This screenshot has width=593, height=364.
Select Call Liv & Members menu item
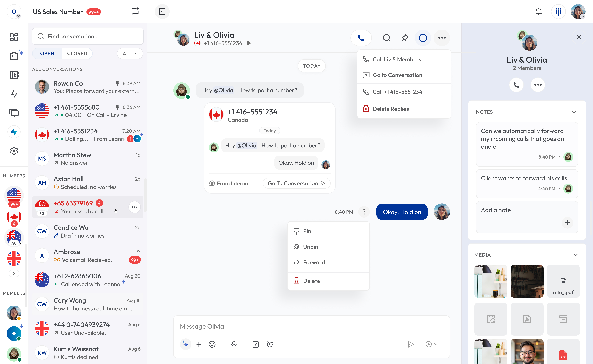click(x=404, y=59)
